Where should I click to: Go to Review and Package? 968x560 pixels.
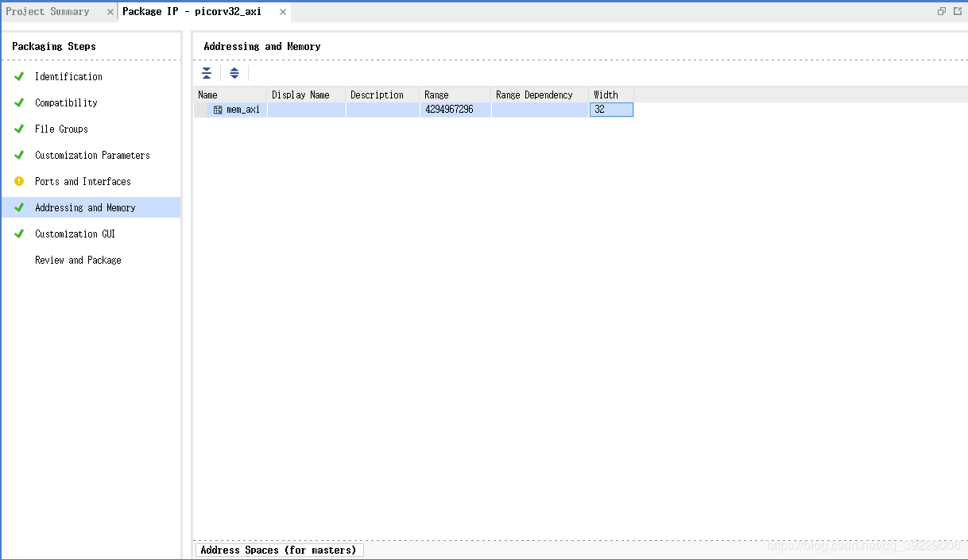[x=78, y=260]
